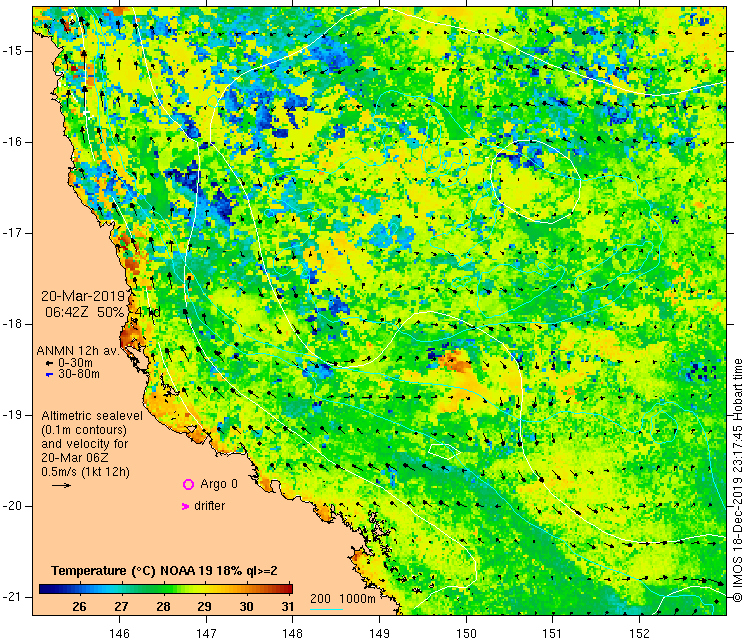Screen dimensions: 750x640
Task: Click the date text 20-Mar-2019
Action: click(83, 296)
